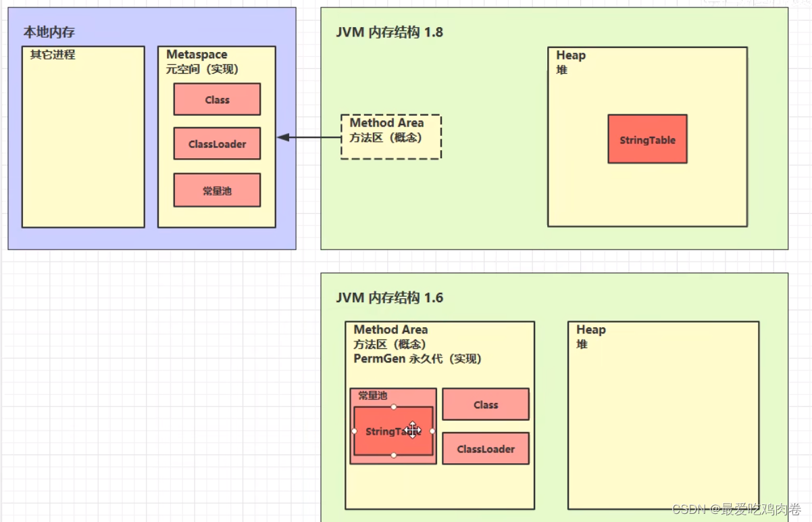
Task: Click the JVM 内存结构 1.8 title
Action: tap(390, 32)
